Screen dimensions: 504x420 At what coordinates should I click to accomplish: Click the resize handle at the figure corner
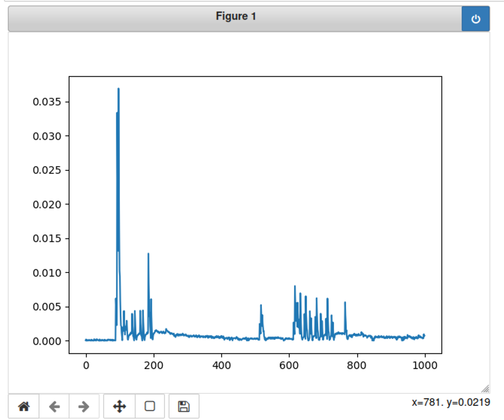coord(485,389)
